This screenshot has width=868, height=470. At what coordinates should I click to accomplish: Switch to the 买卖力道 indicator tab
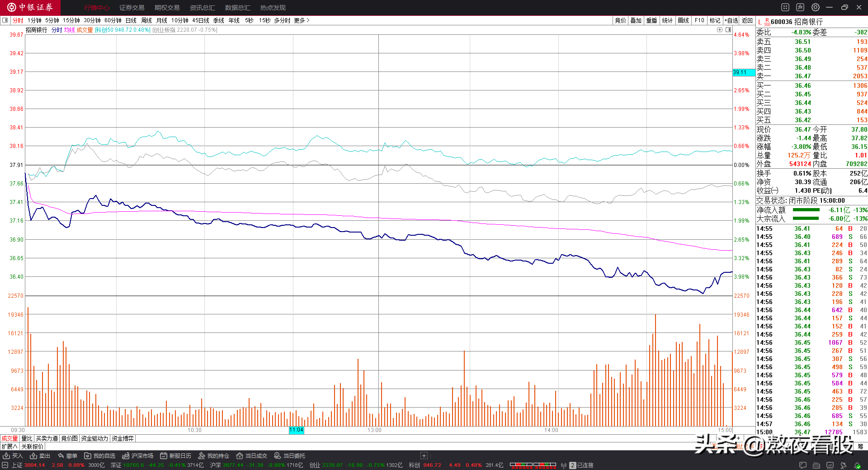point(47,438)
